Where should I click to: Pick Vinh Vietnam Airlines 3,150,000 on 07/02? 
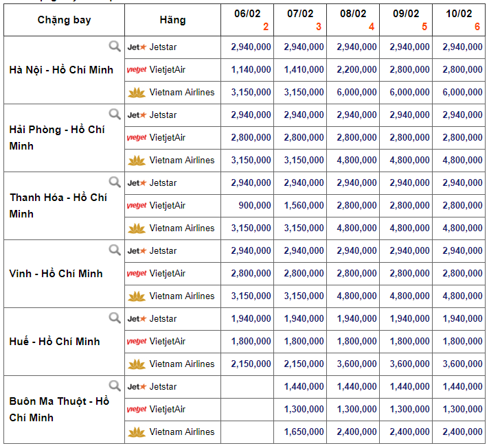pyautogui.click(x=304, y=296)
